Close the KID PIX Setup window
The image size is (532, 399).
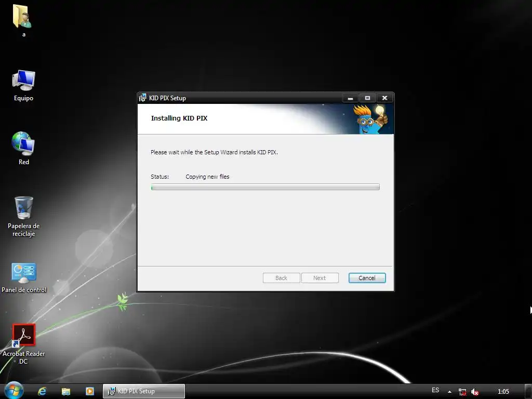(385, 98)
